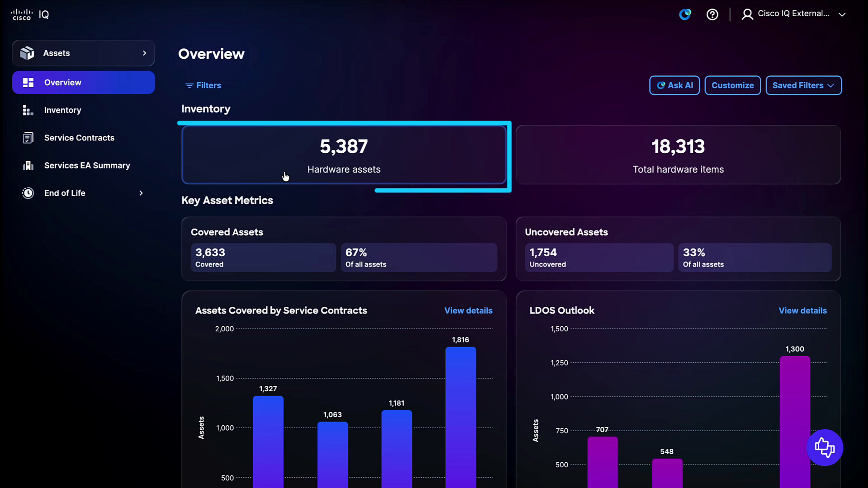Click the Assets cube icon
Viewport: 868px width, 488px height.
27,53
